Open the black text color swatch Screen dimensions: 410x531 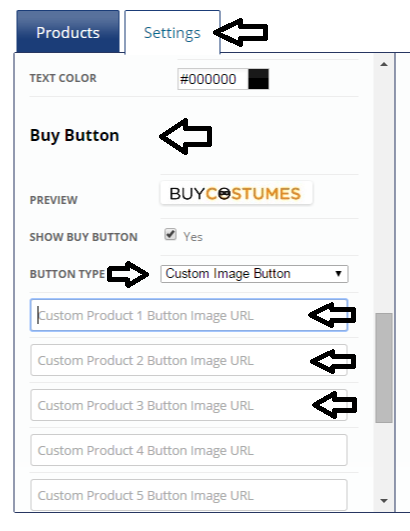pyautogui.click(x=258, y=79)
